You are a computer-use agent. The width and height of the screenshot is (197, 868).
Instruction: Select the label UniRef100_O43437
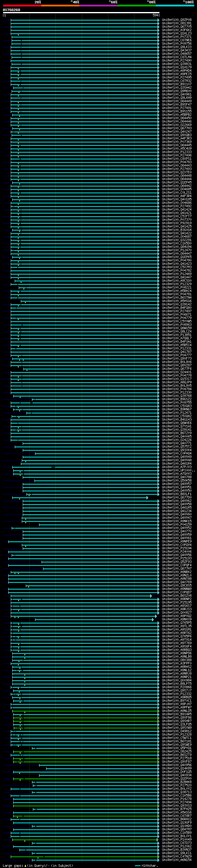[177, 50]
